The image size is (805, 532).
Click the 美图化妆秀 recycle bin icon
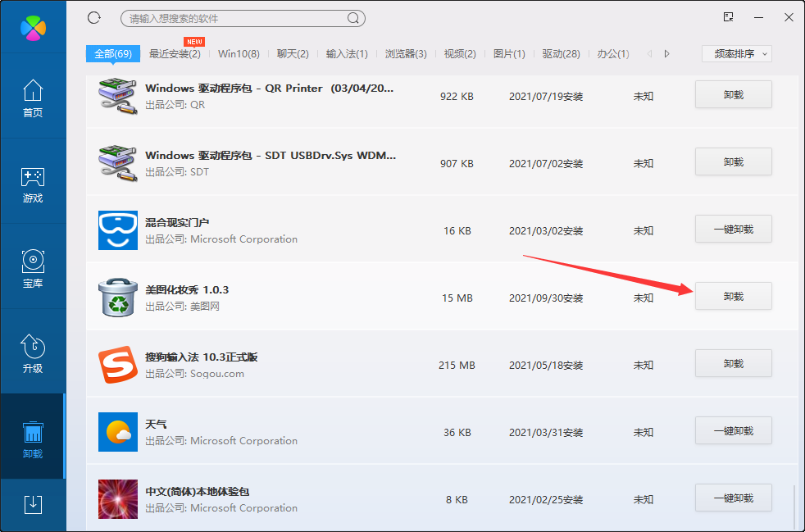pyautogui.click(x=117, y=298)
